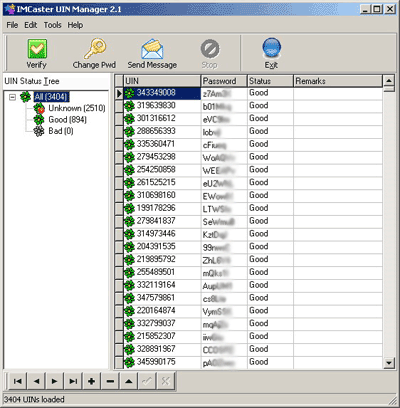Click flower icon beside UIN 279453298

(129, 158)
